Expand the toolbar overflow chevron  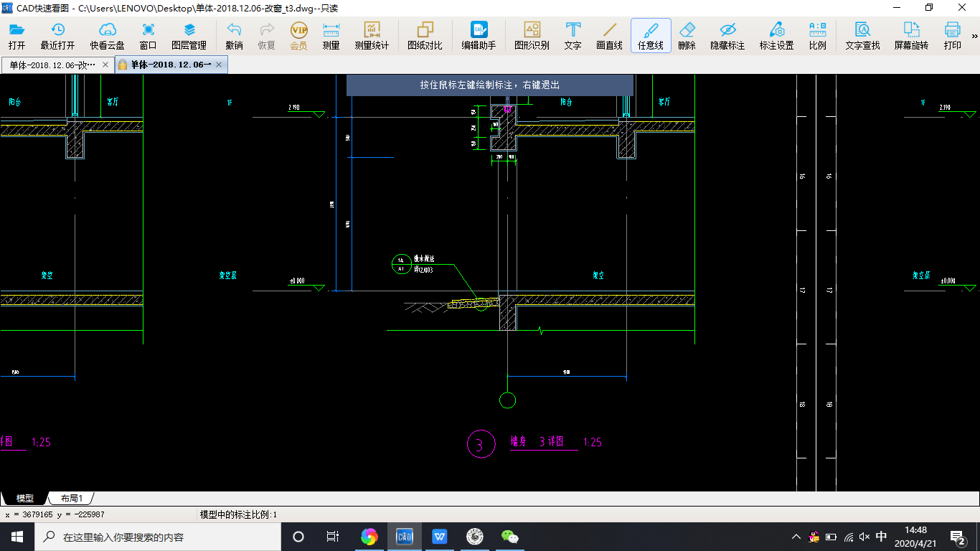[974, 36]
